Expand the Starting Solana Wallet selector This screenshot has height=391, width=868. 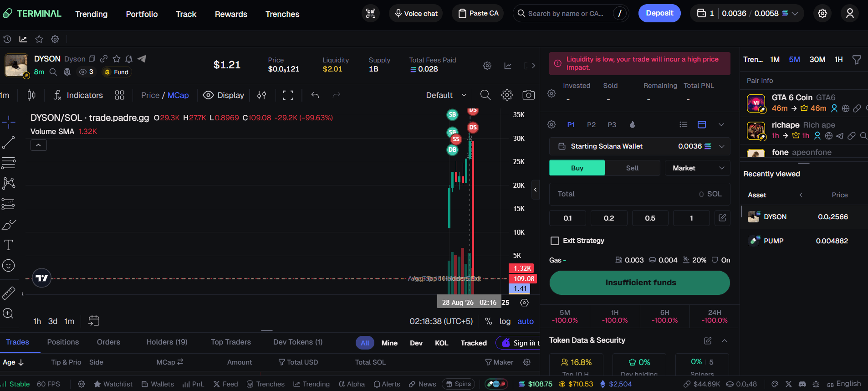pyautogui.click(x=639, y=146)
